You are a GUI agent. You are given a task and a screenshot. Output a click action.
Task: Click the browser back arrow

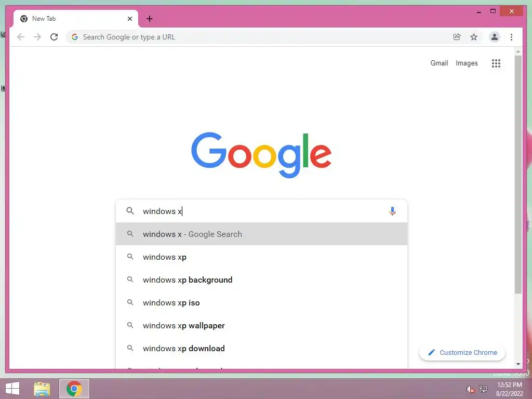tap(21, 37)
